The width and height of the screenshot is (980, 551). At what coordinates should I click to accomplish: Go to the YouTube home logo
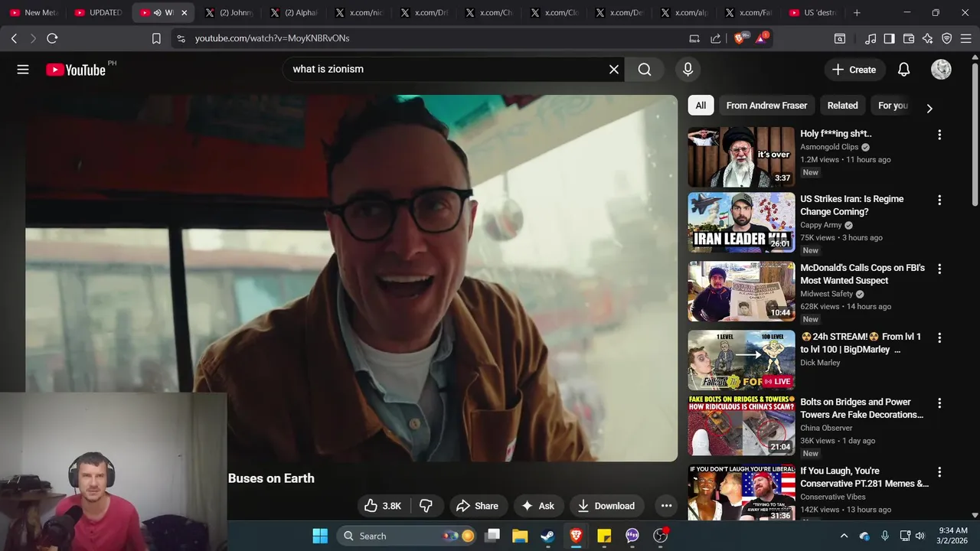point(76,70)
